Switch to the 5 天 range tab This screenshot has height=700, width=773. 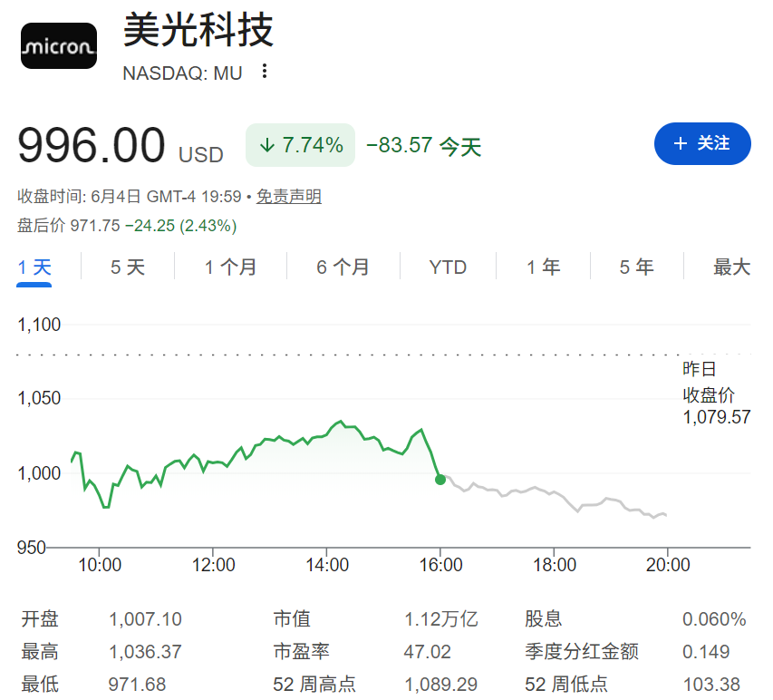coord(128,267)
